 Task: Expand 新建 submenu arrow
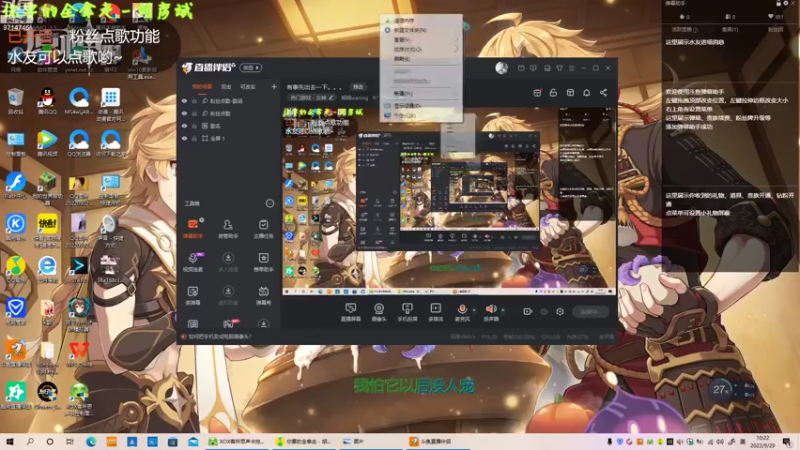coord(456,93)
